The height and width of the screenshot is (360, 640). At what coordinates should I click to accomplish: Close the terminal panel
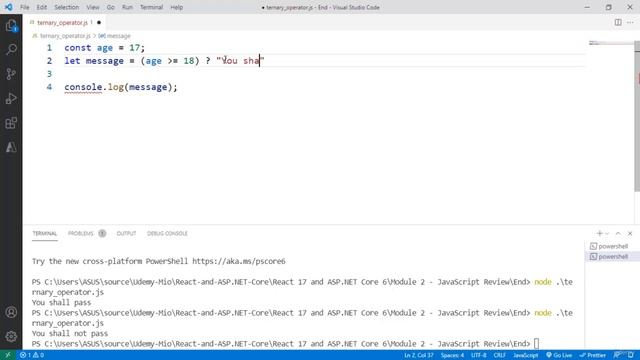click(x=630, y=233)
